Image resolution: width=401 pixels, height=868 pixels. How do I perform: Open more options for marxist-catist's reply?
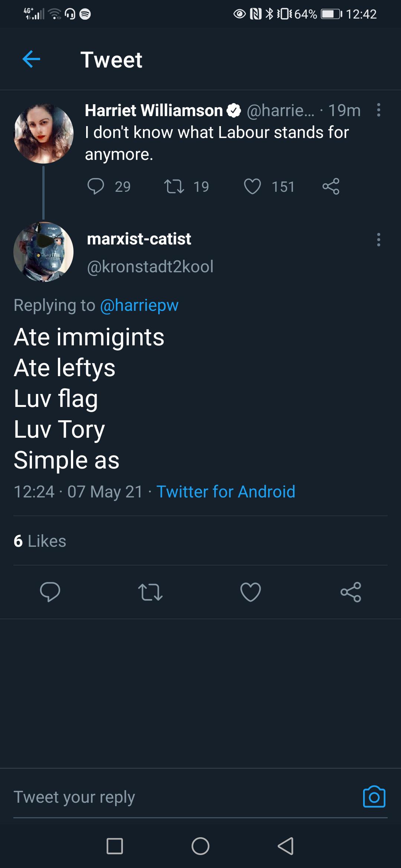click(x=378, y=240)
